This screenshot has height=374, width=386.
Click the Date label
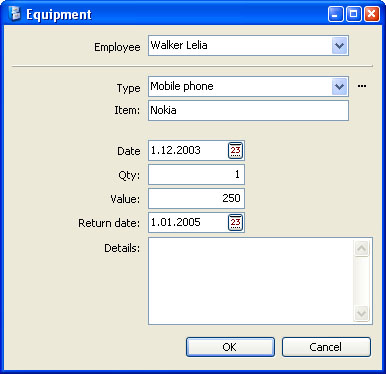coord(129,151)
